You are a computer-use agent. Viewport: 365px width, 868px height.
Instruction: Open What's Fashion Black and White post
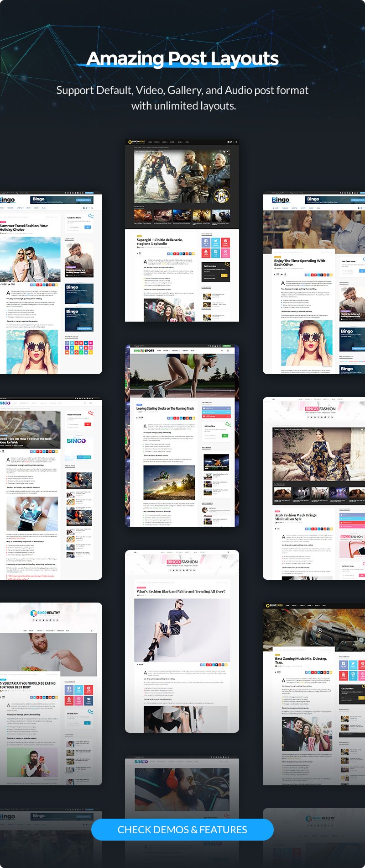tap(181, 591)
